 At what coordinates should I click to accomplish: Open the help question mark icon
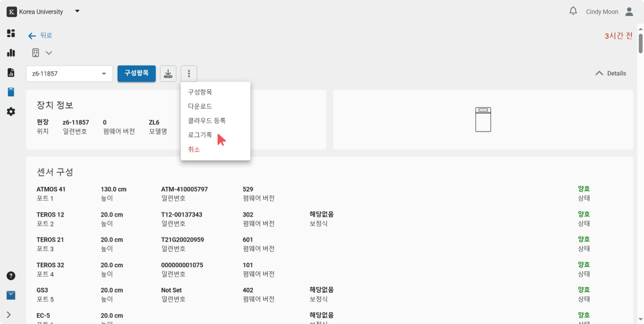pyautogui.click(x=11, y=276)
